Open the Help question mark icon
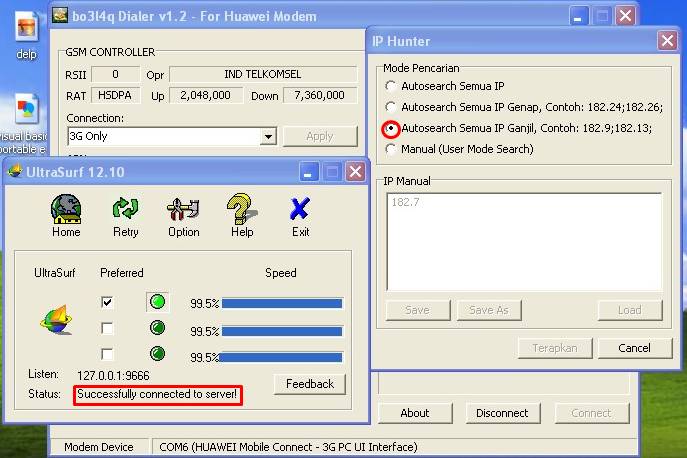Image resolution: width=687 pixels, height=458 pixels. tap(241, 209)
